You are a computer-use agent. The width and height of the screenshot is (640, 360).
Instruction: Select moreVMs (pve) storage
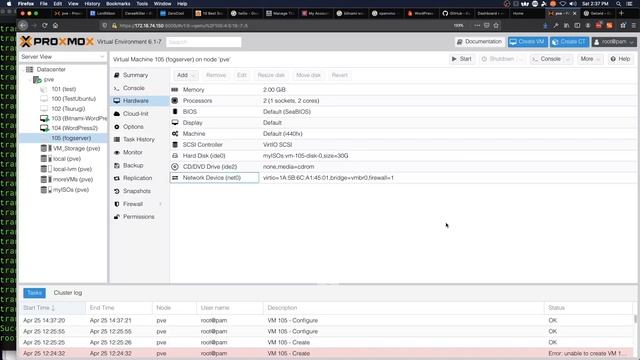pos(73,180)
